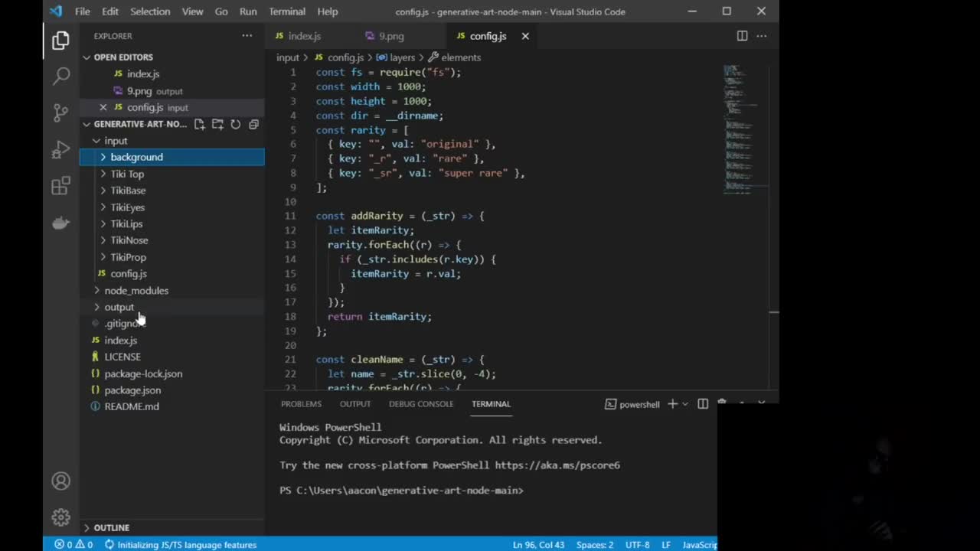The height and width of the screenshot is (551, 980).
Task: Open package-lock.json file
Action: click(x=143, y=373)
